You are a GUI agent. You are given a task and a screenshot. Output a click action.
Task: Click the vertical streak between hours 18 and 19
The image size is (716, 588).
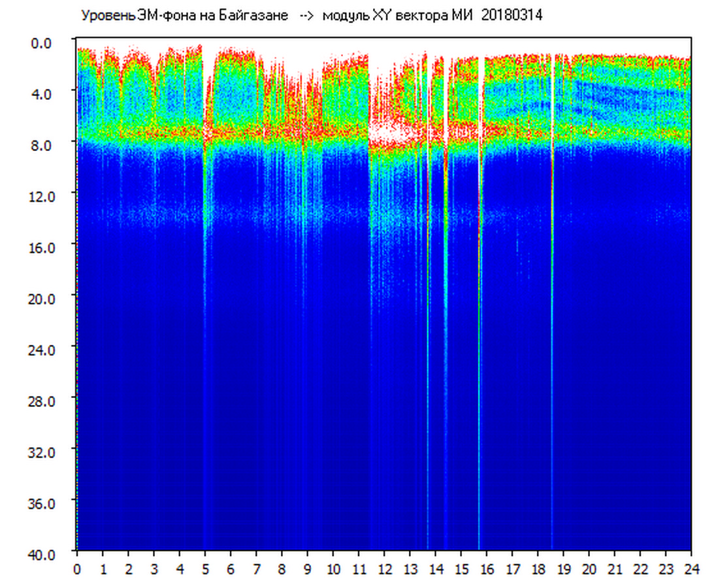(x=553, y=327)
